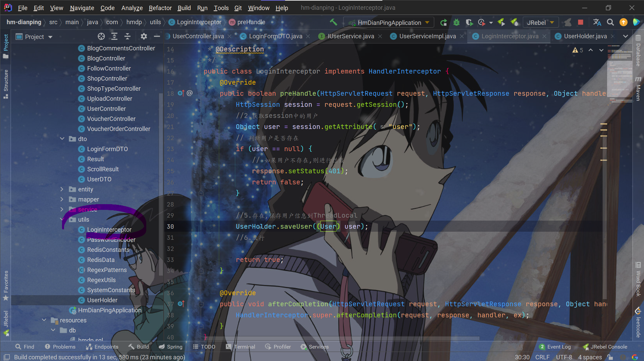Click the editor horizontal scrollbar

click(342, 339)
